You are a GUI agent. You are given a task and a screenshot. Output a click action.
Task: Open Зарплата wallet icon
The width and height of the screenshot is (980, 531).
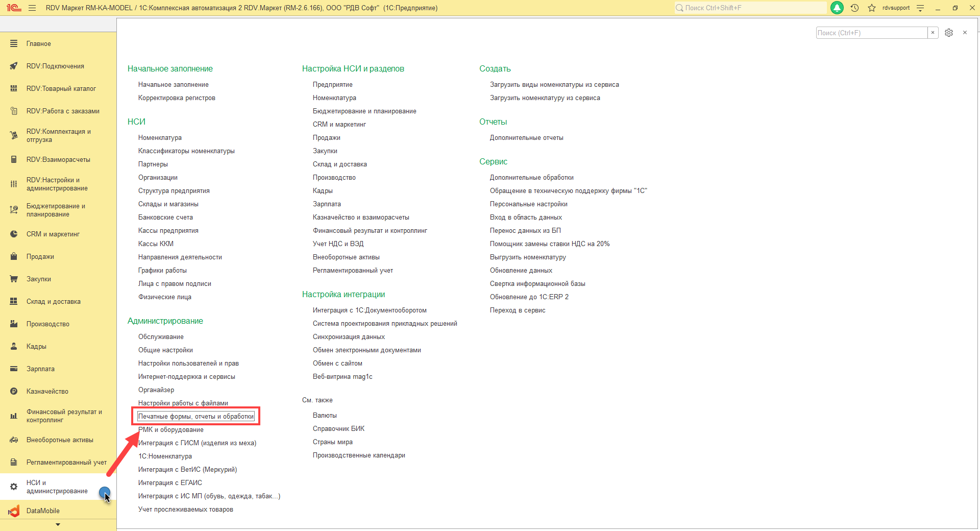point(14,369)
